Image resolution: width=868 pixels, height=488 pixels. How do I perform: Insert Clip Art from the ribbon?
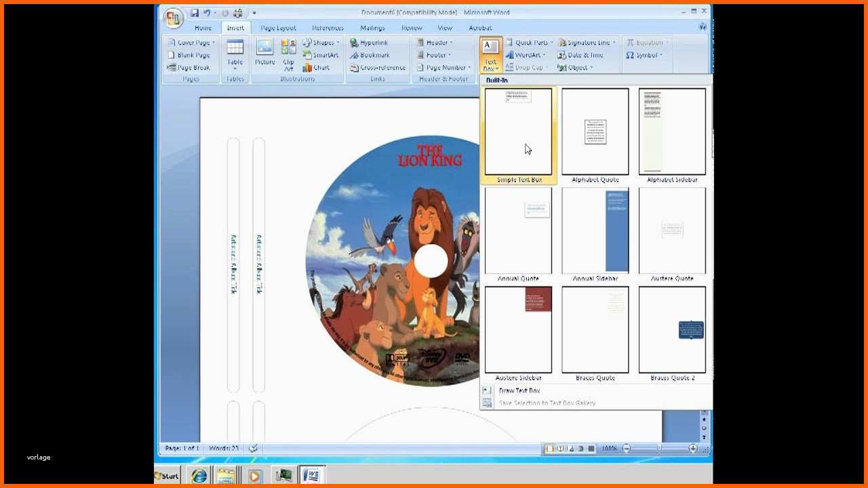tap(289, 54)
